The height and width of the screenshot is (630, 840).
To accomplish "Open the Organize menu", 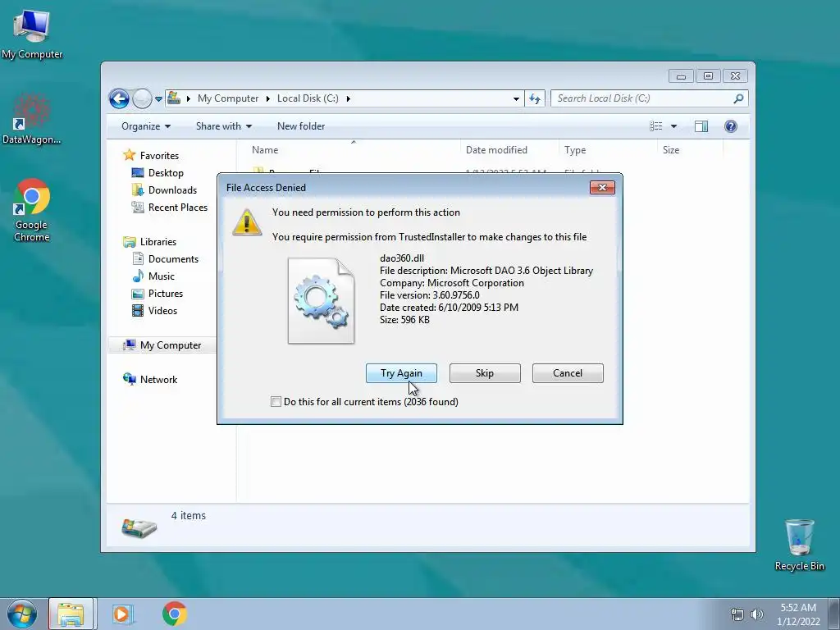I will click(x=146, y=126).
